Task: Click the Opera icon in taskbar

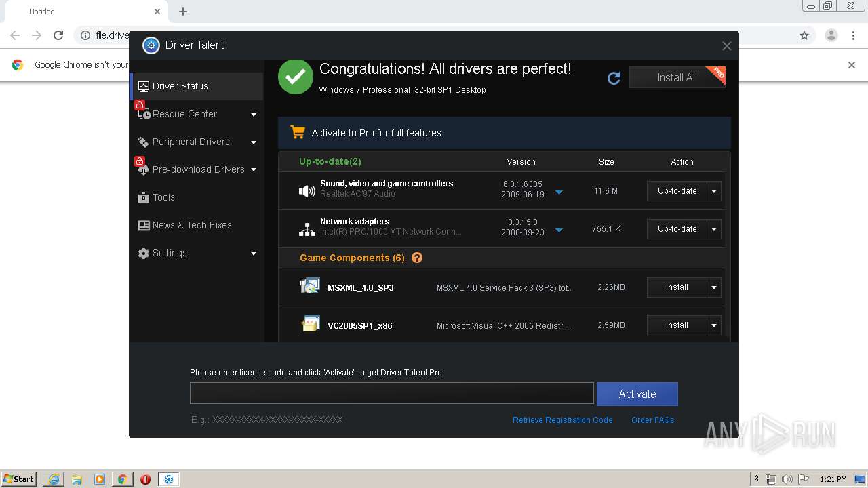Action: click(145, 479)
